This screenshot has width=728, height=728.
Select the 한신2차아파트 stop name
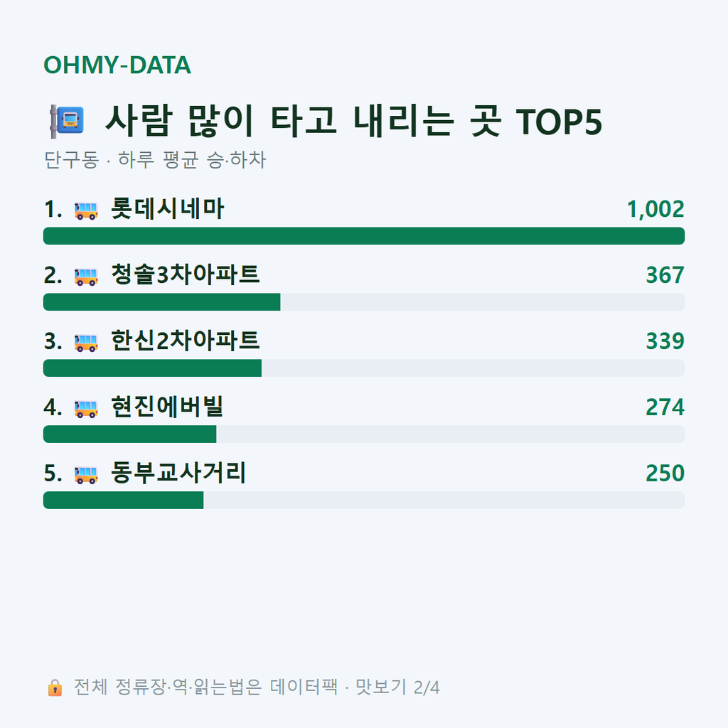point(185,341)
